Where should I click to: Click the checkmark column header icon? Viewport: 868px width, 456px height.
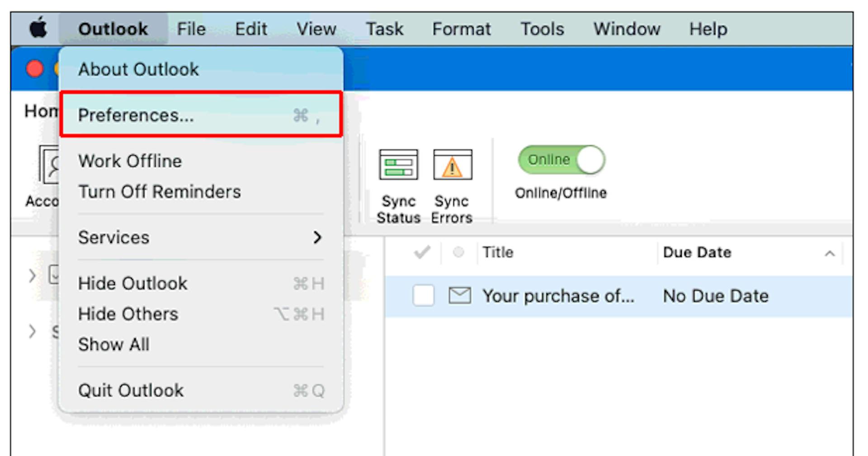(422, 252)
